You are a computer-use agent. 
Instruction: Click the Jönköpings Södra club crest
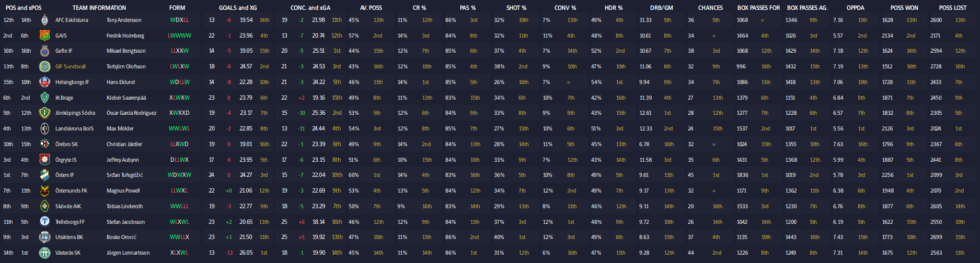coord(44,113)
